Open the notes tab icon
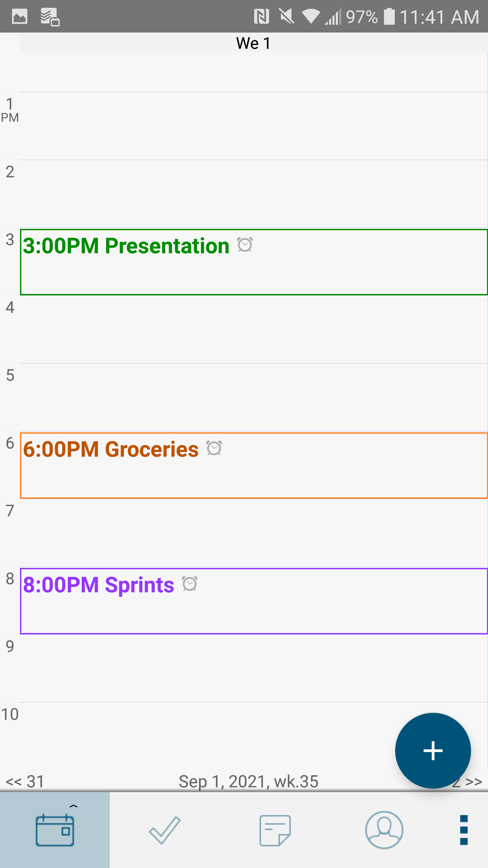This screenshot has width=488, height=868. [275, 830]
